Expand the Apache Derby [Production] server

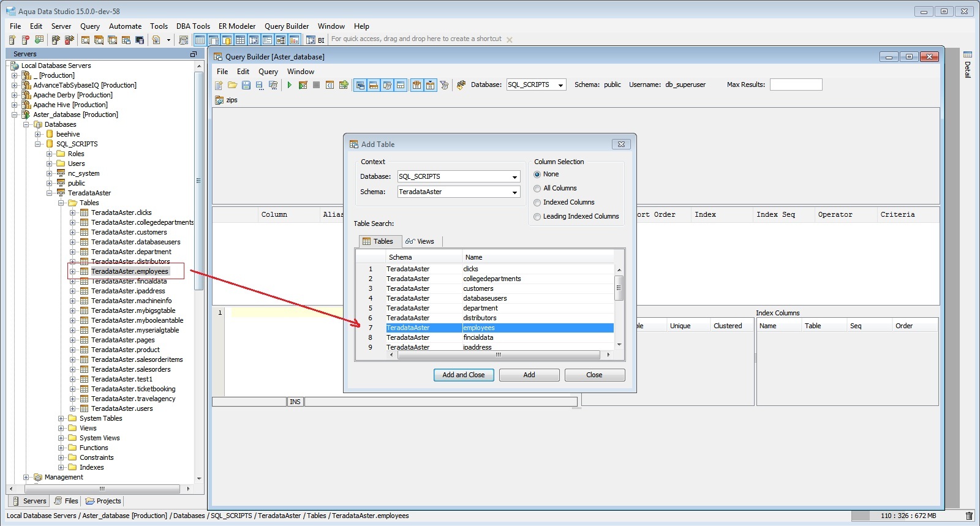tap(15, 95)
